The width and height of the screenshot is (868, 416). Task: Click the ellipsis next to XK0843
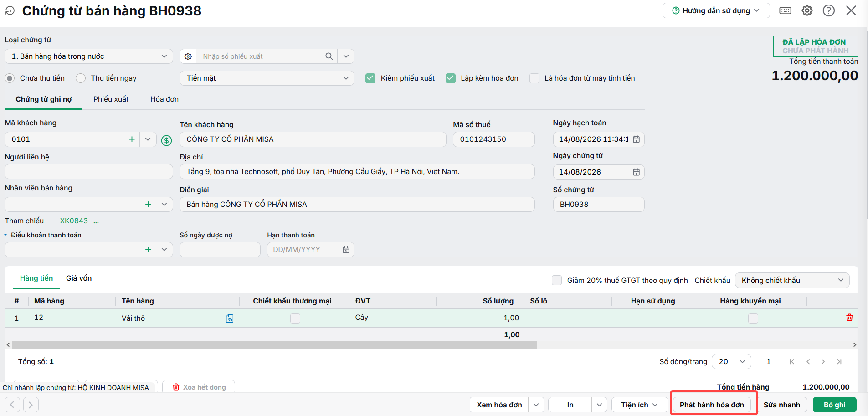click(96, 221)
